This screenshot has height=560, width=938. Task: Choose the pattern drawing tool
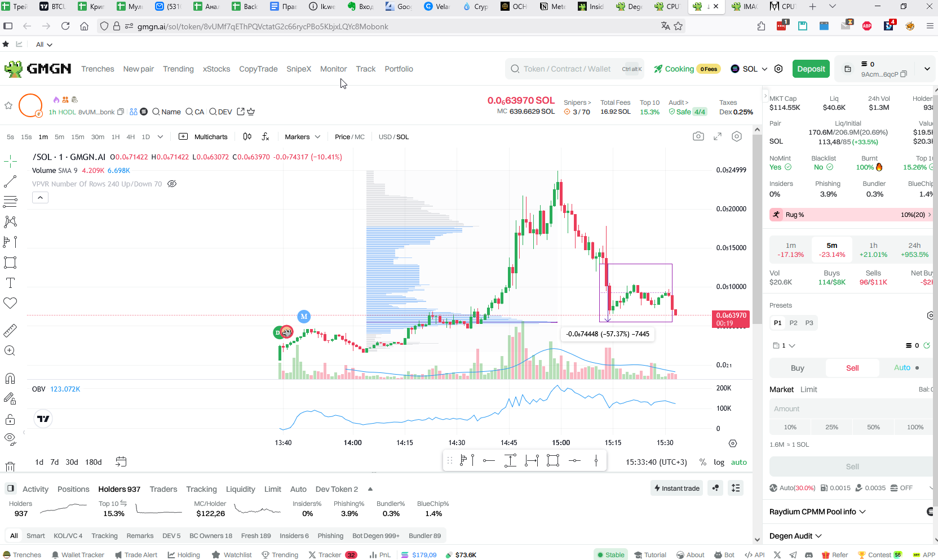(10, 221)
